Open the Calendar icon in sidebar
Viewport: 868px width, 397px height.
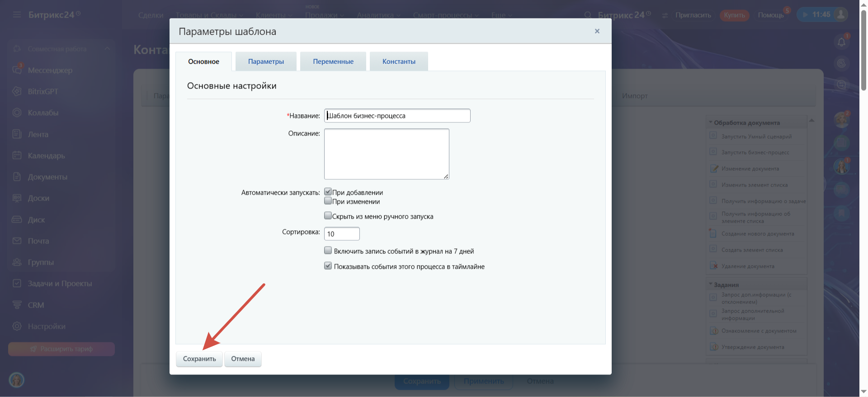(17, 155)
